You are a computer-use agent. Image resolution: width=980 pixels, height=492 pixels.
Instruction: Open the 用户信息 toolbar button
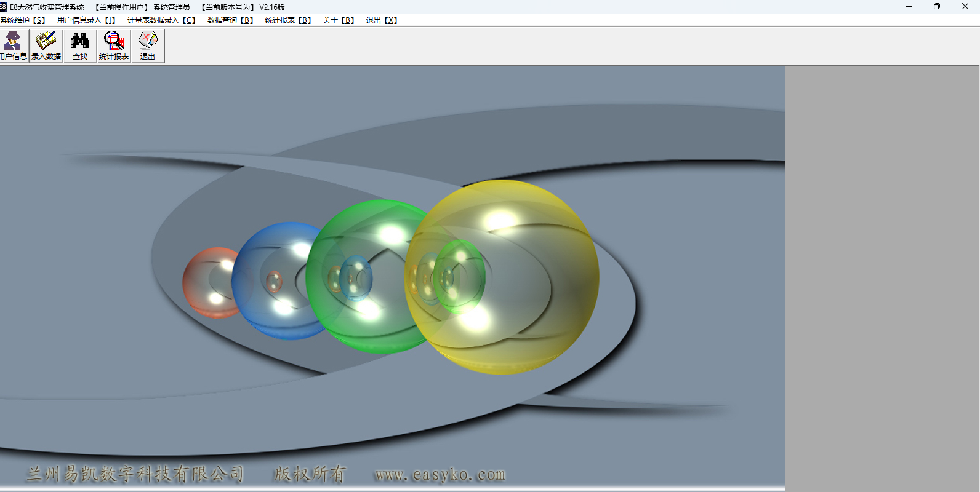(x=13, y=46)
